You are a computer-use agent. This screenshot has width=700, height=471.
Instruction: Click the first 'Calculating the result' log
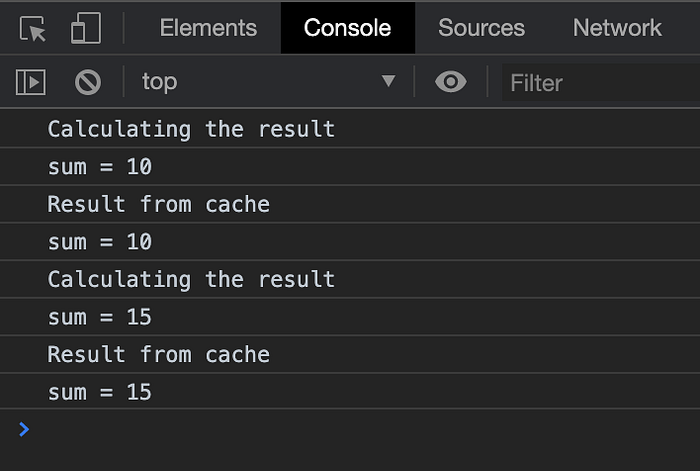[191, 129]
